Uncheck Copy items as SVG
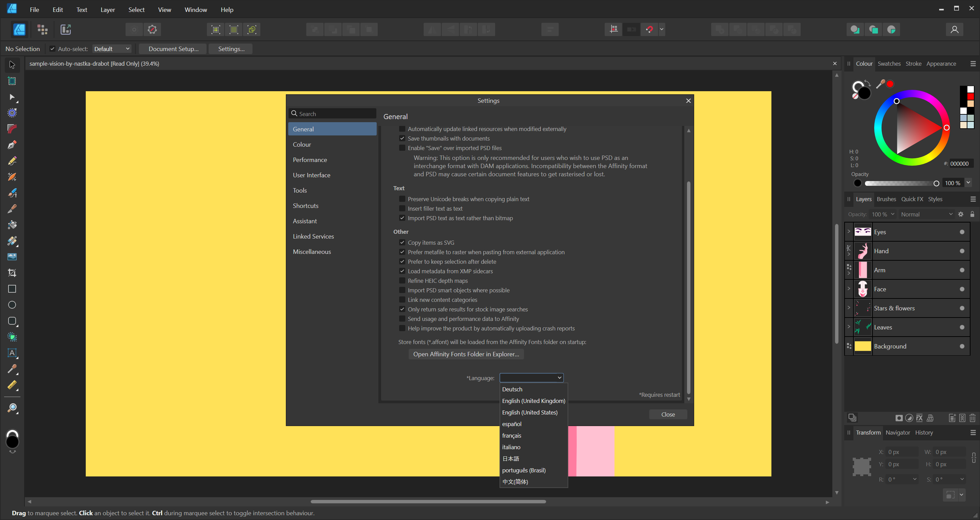The image size is (980, 520). tap(402, 242)
